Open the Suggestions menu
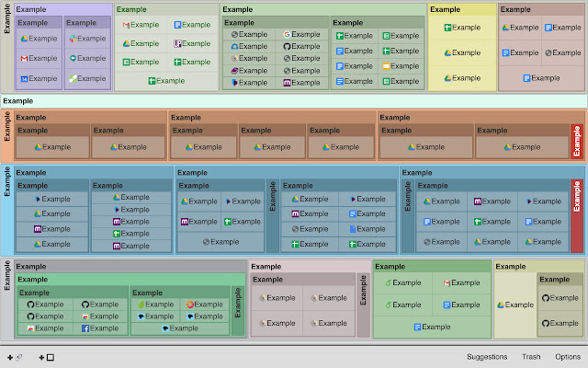The image size is (588, 368). [x=487, y=357]
